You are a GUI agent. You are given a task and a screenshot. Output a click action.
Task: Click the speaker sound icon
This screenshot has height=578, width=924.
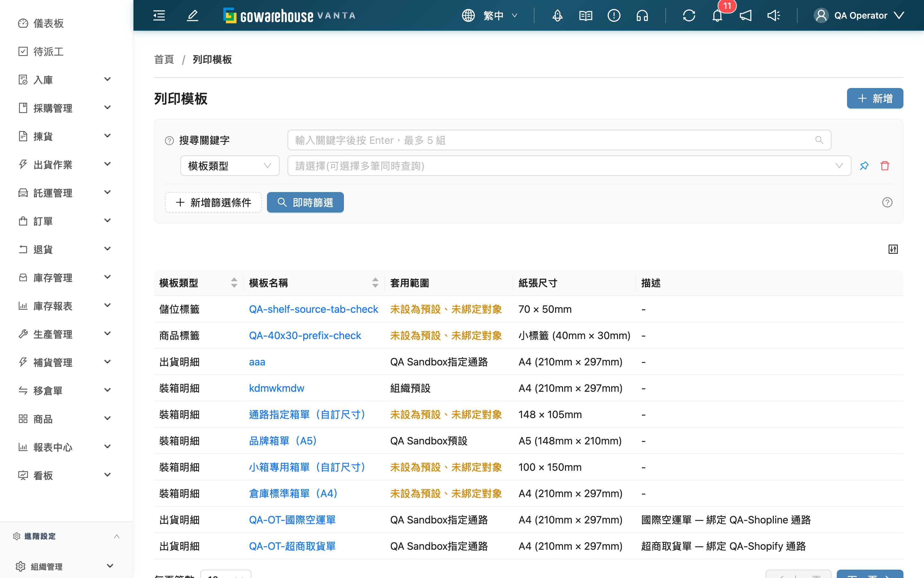coord(774,16)
